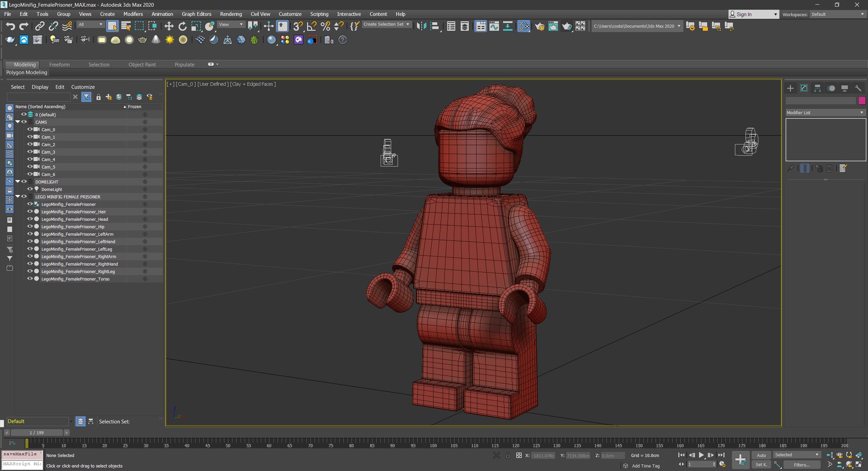Open the reference coordinate system 'View' dropdown
Image resolution: width=868 pixels, height=471 pixels.
pyautogui.click(x=231, y=24)
